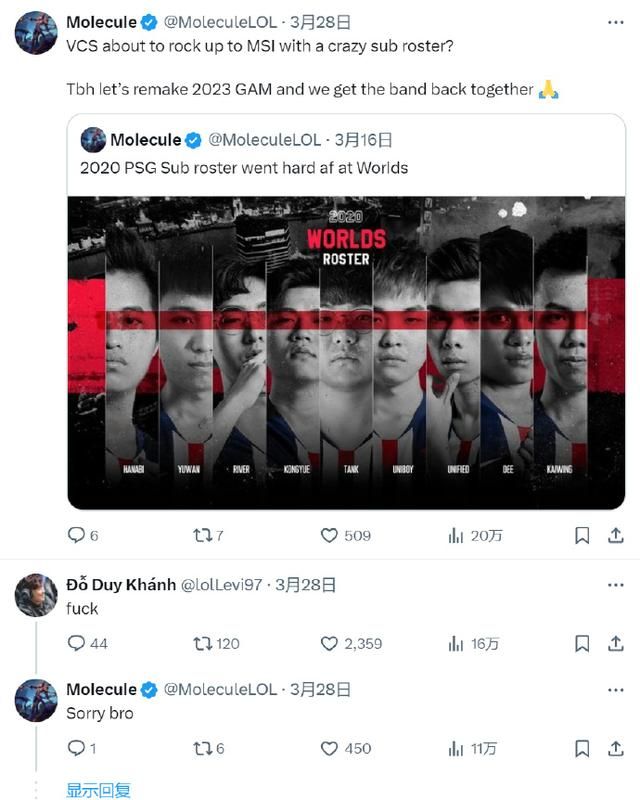Open more options on 'Sorry bro' reply
Image resolution: width=640 pixels, height=800 pixels.
pos(613,689)
